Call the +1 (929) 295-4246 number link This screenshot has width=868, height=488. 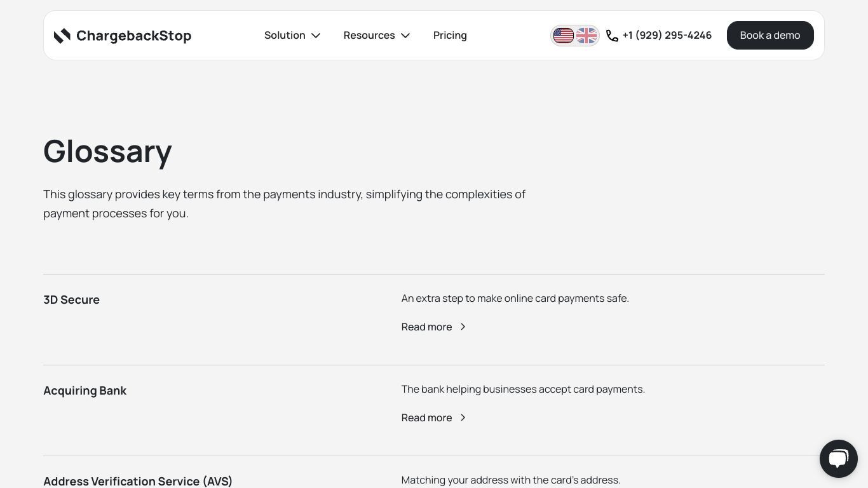(x=667, y=36)
